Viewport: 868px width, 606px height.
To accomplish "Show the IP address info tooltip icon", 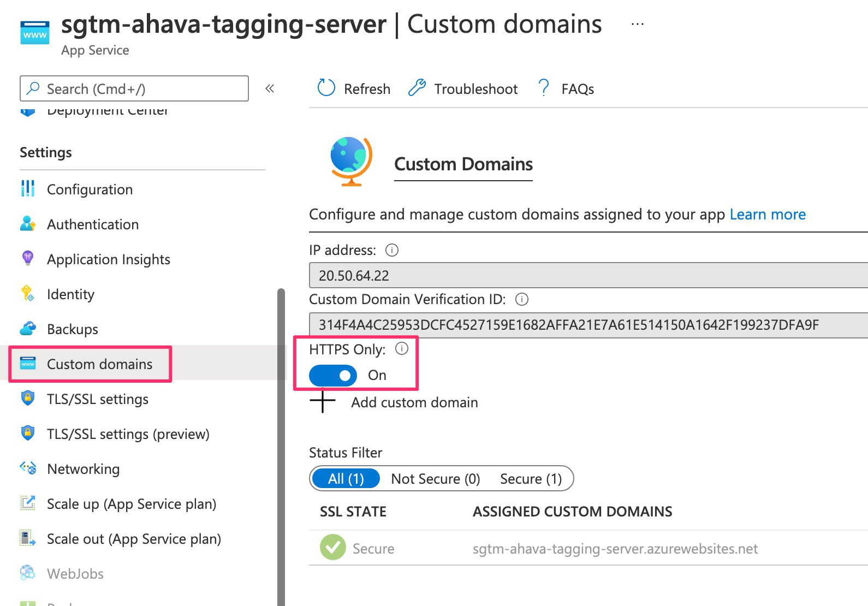I will click(392, 250).
